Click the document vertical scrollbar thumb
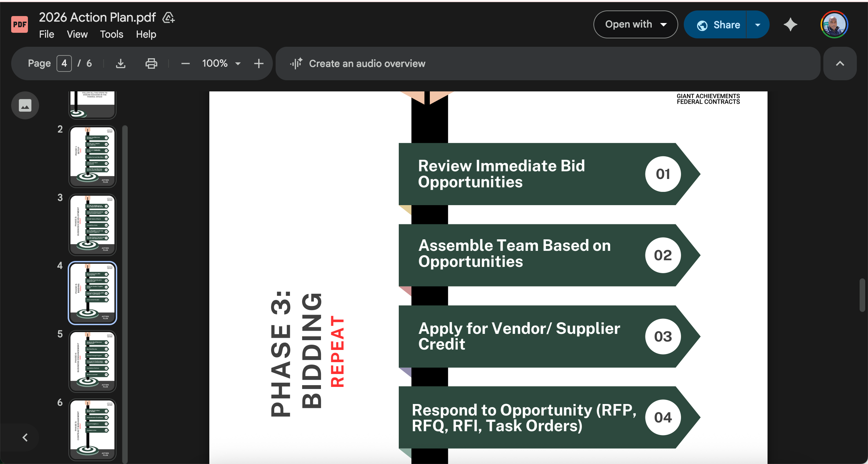The image size is (868, 464). point(862,295)
